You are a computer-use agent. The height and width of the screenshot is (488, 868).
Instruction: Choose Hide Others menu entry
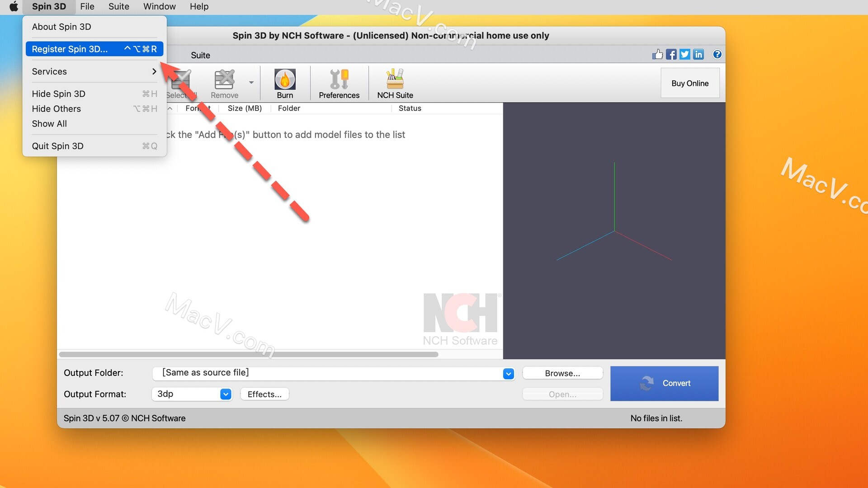94,108
